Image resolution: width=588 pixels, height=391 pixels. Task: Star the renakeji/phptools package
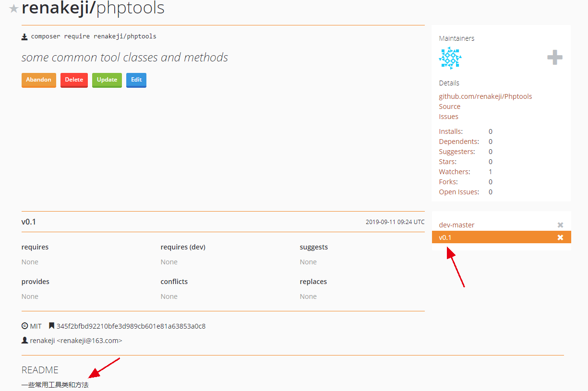(x=14, y=9)
